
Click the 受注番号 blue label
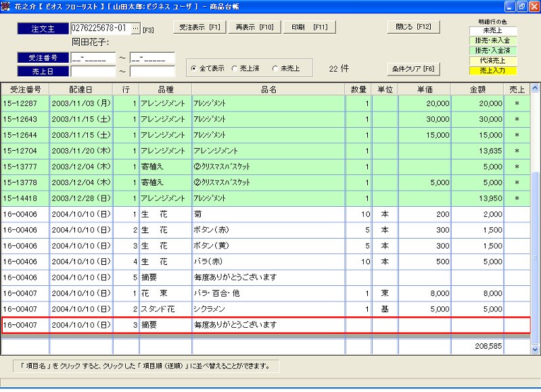click(43, 57)
